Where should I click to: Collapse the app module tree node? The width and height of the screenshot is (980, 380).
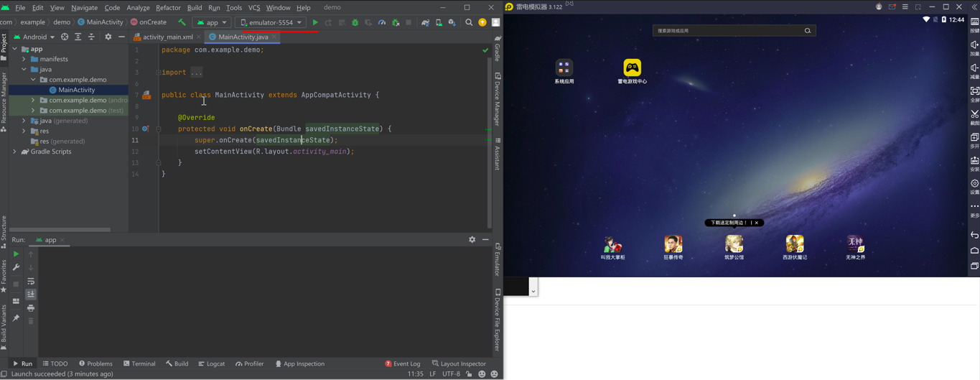point(15,49)
